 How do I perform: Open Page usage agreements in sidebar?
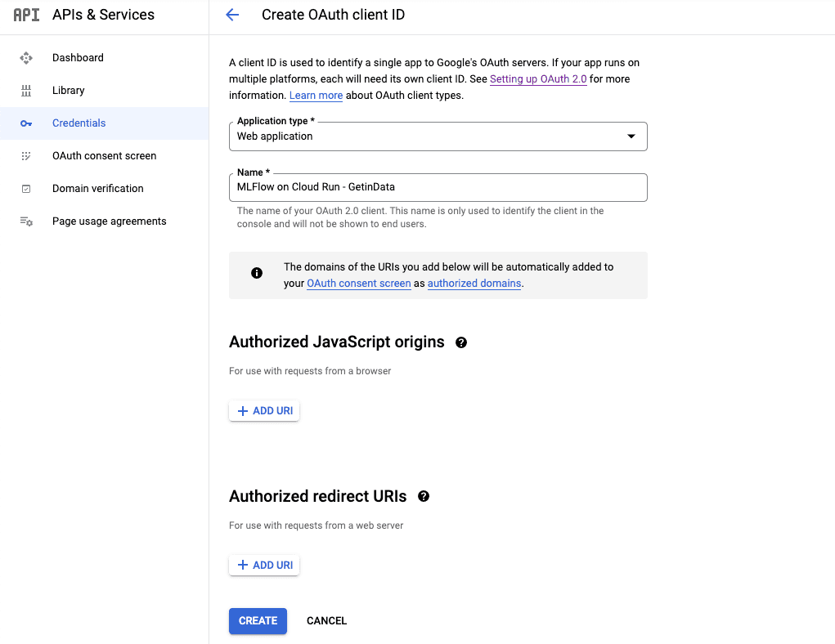pyautogui.click(x=105, y=221)
